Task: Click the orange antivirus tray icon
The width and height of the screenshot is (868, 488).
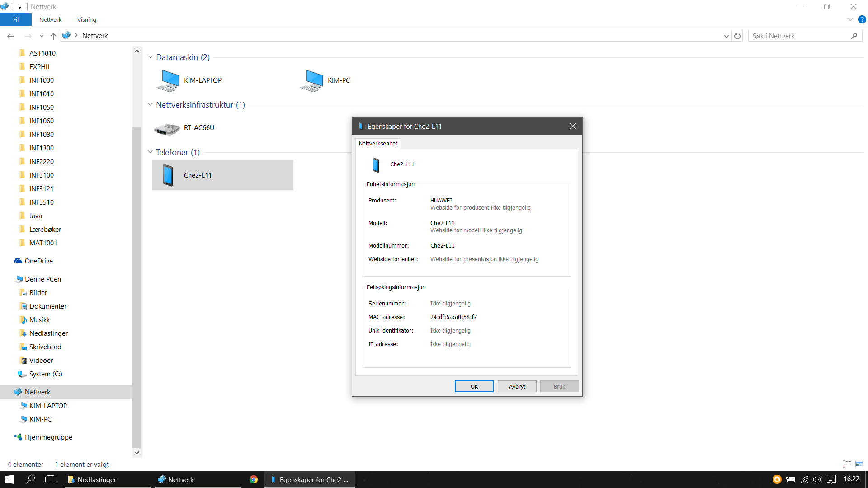Action: [777, 479]
